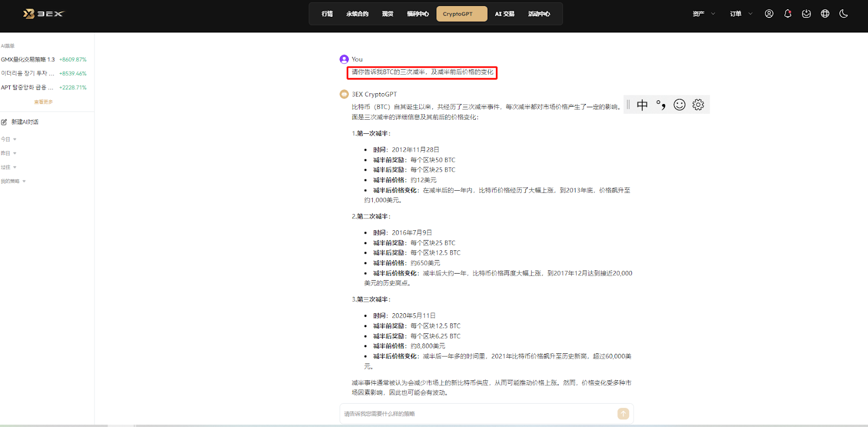Click the 3EX CryptoGPT bot avatar
868x427 pixels.
tap(344, 94)
